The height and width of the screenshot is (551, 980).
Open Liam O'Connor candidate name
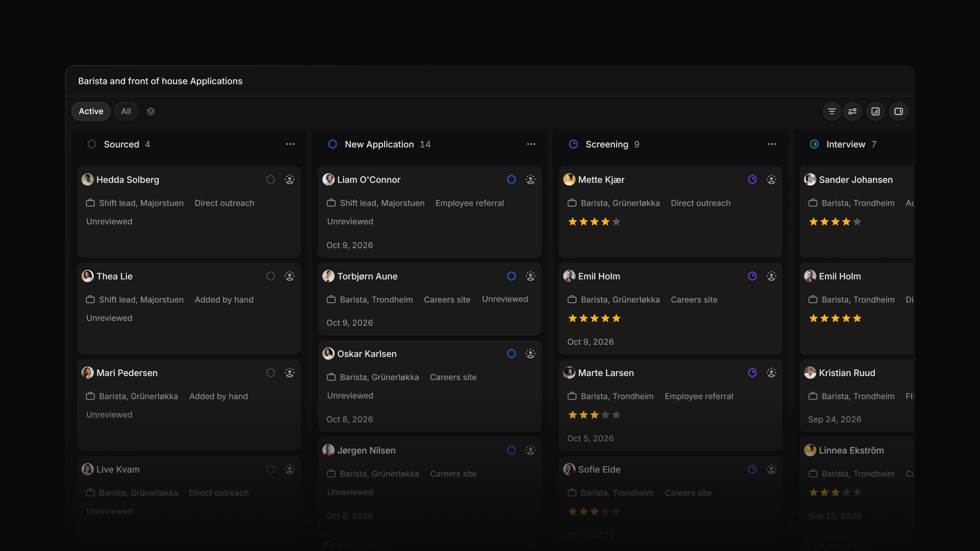click(369, 180)
